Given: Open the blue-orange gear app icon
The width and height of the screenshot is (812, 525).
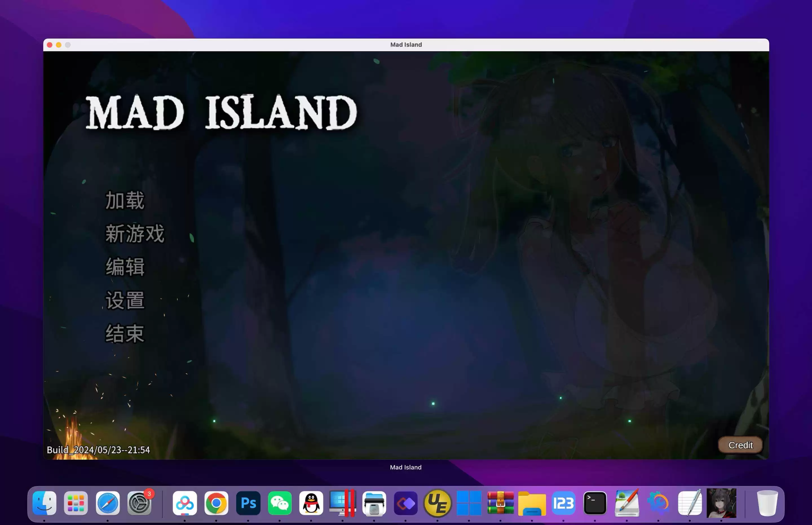Looking at the screenshot, I should tap(658, 503).
